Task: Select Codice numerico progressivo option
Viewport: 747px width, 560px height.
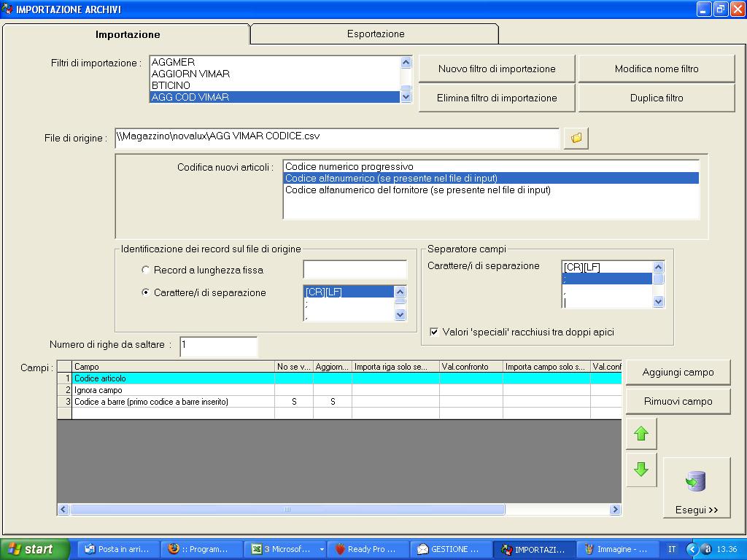Action: click(x=491, y=167)
